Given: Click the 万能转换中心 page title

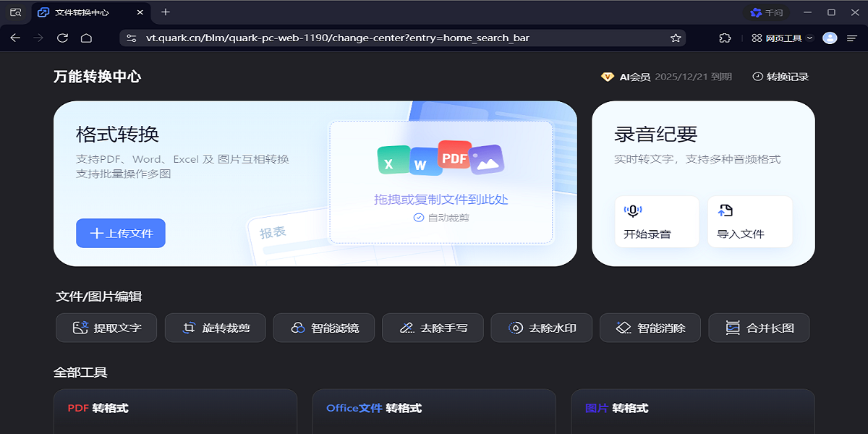Looking at the screenshot, I should 97,77.
